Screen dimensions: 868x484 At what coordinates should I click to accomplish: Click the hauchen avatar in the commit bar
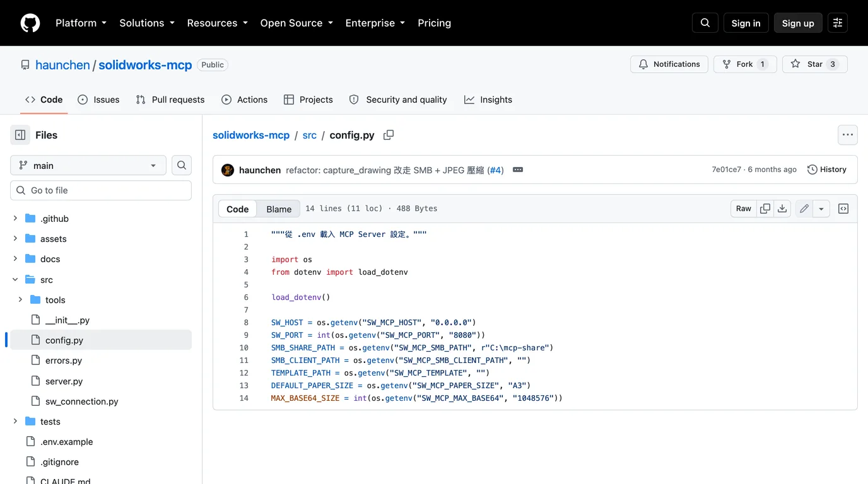pos(228,170)
